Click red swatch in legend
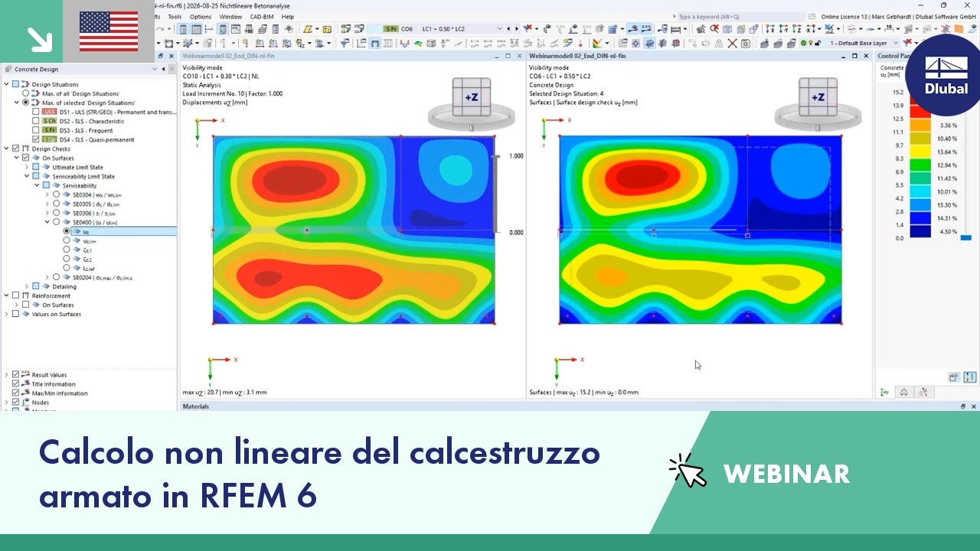This screenshot has width=980, height=551. coord(920,112)
